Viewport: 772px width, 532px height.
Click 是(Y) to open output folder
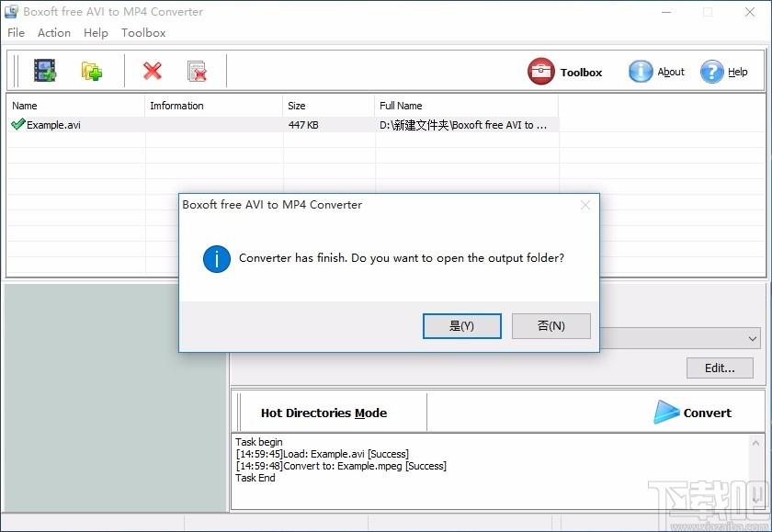[x=461, y=326]
